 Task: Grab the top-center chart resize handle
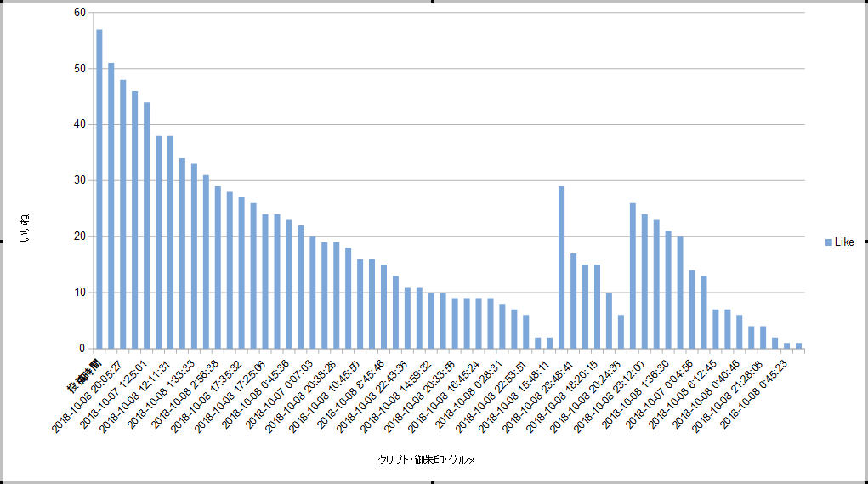[434, 2]
